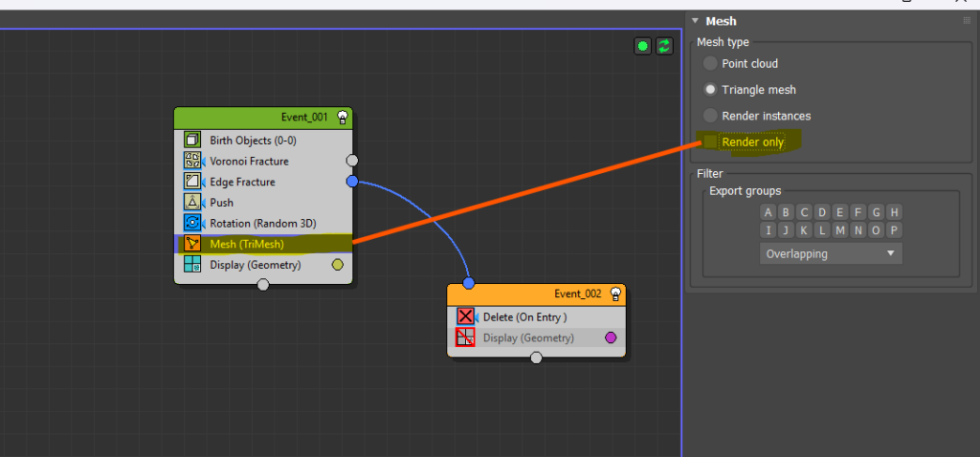Toggle the Event_001 lightbulb icon
980x457 pixels.
coord(342,118)
